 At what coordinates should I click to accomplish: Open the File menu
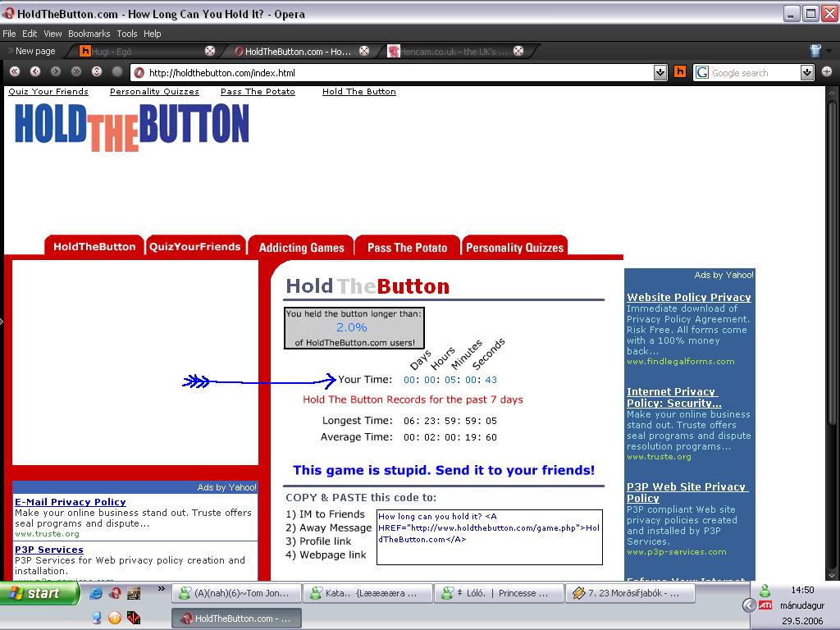(x=9, y=33)
